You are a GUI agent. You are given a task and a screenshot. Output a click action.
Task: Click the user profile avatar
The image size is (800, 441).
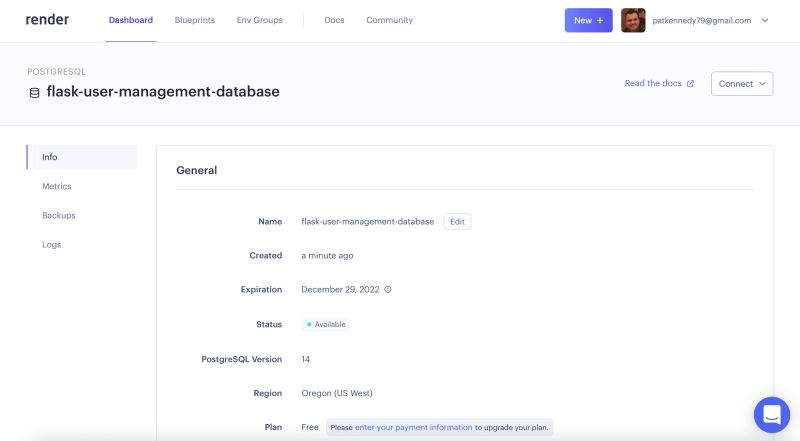(x=633, y=20)
